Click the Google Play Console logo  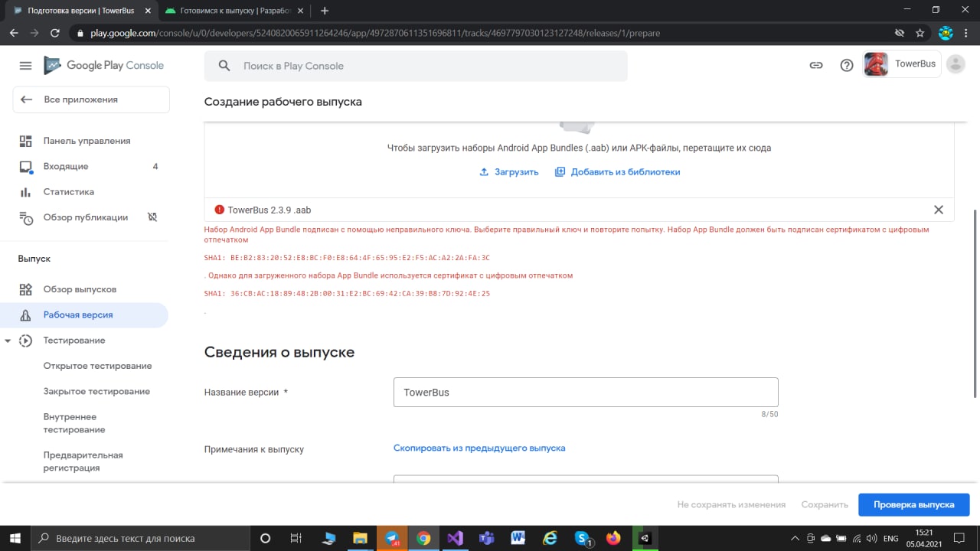tap(103, 66)
